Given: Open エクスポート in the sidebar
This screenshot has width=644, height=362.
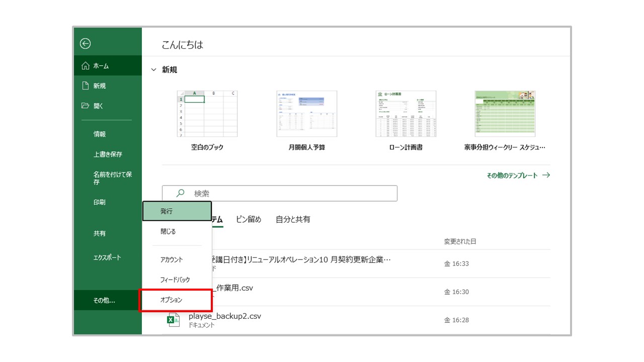Looking at the screenshot, I should (x=108, y=257).
